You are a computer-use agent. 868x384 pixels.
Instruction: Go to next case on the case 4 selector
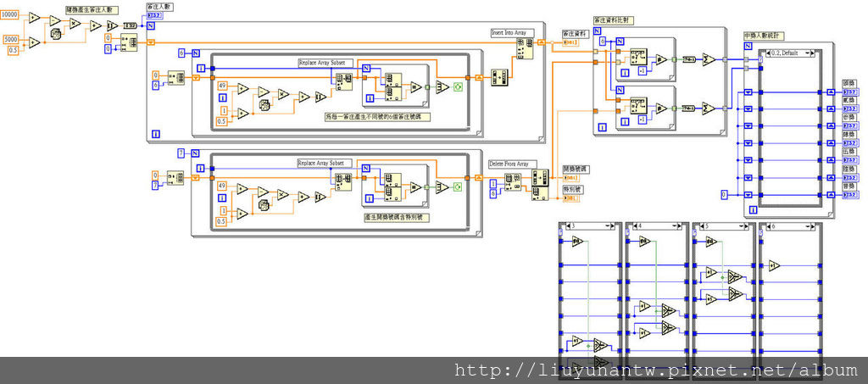click(681, 225)
